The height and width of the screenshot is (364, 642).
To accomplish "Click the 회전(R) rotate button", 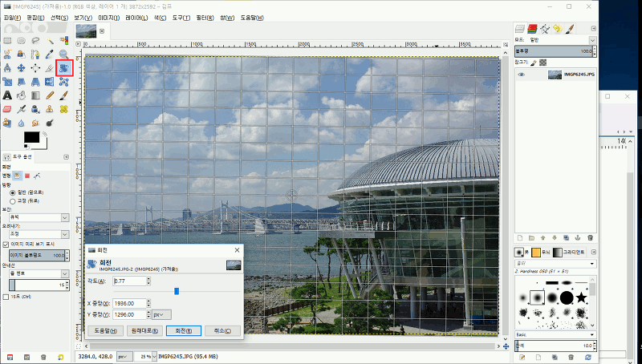I will 183,330.
